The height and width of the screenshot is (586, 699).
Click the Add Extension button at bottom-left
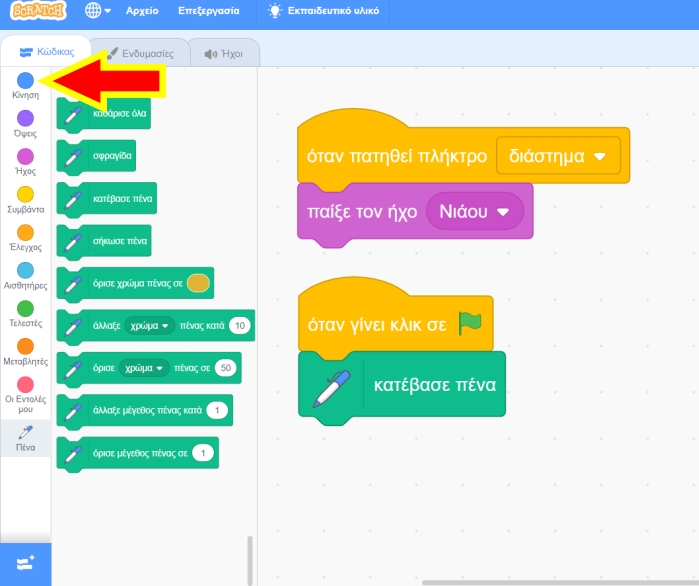[x=26, y=563]
